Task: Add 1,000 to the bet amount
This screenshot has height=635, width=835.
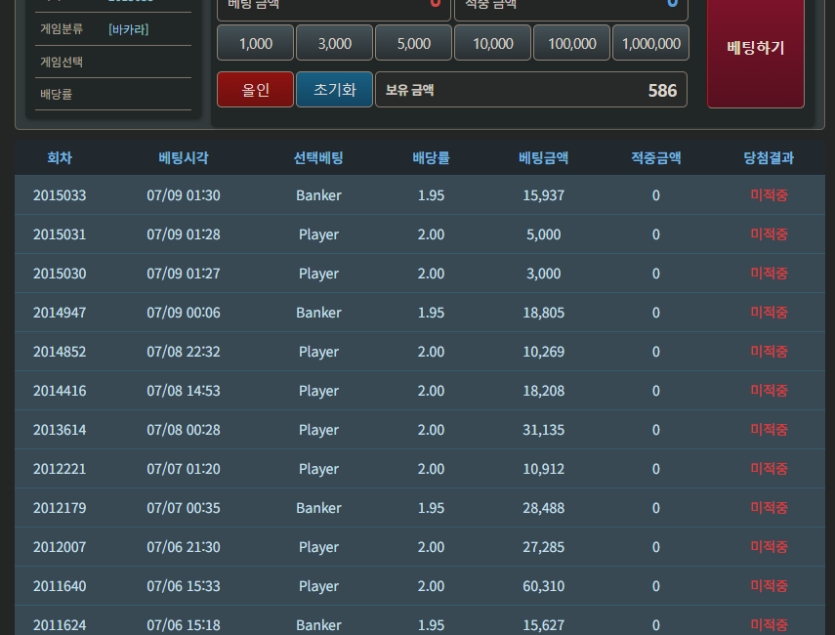Action: [255, 43]
